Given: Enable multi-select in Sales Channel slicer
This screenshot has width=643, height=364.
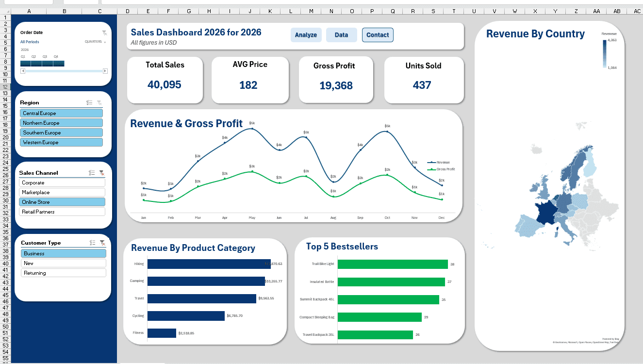Looking at the screenshot, I should (x=92, y=173).
